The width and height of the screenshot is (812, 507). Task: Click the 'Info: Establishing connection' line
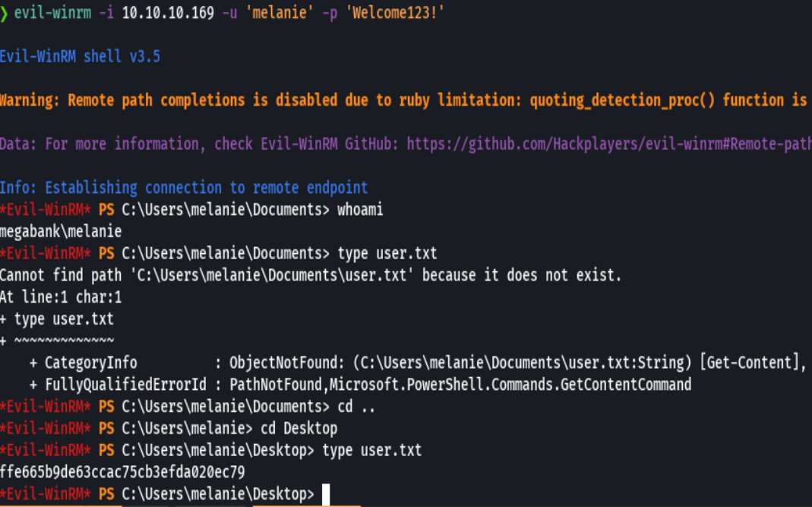click(183, 188)
